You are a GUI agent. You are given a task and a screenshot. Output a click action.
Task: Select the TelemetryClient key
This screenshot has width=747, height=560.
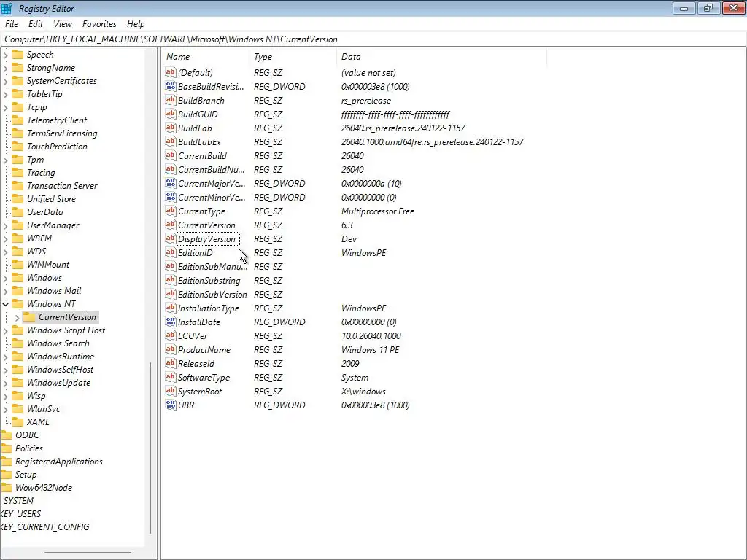pyautogui.click(x=57, y=120)
